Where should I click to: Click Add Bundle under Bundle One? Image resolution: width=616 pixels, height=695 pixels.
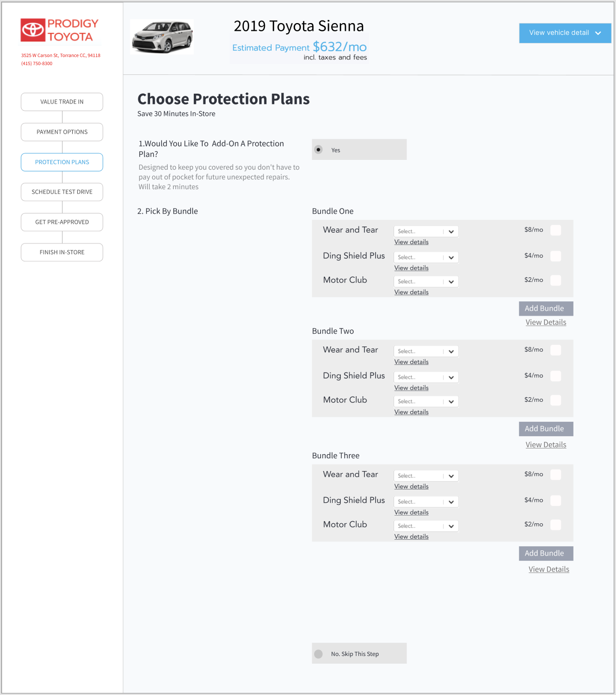coord(546,309)
